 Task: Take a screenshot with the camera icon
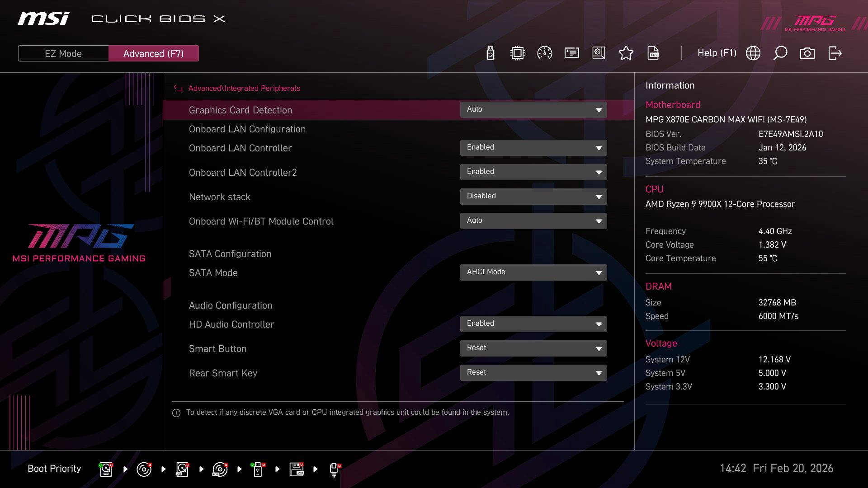tap(807, 53)
